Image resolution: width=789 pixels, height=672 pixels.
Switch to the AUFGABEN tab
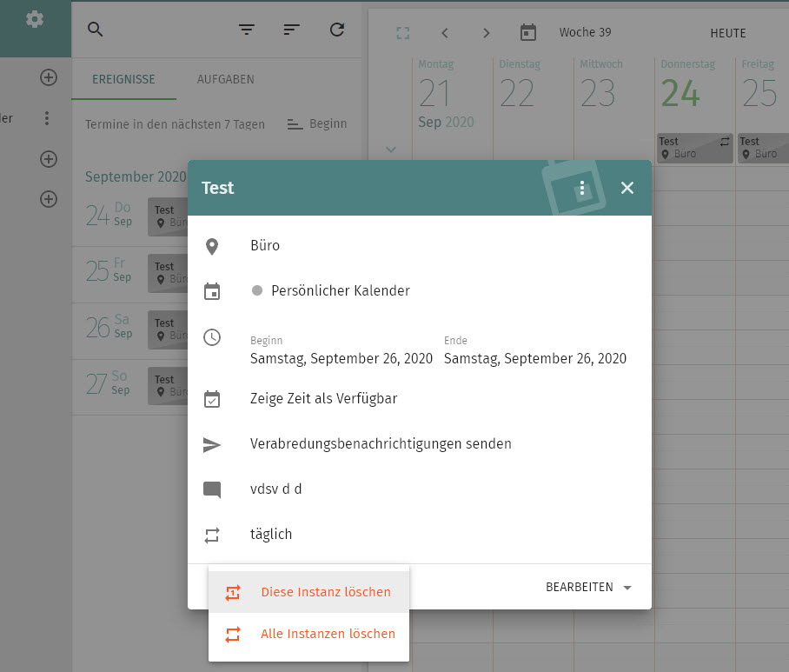(x=225, y=79)
